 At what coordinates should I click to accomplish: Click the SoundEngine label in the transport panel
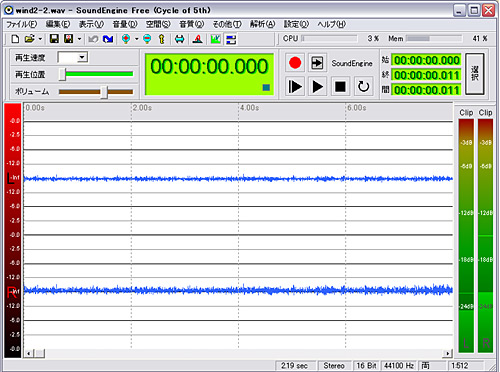[352, 63]
